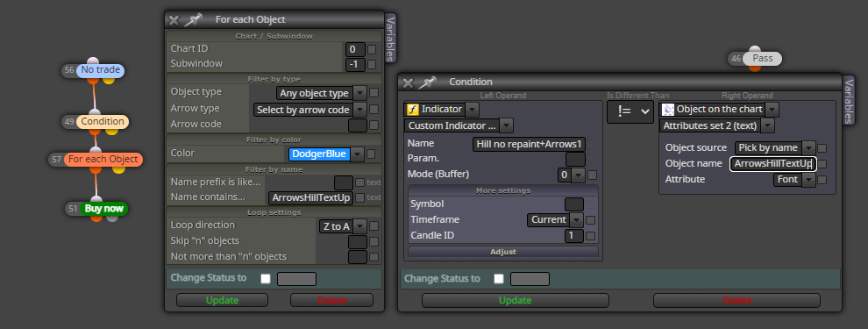Open the Mode (Buffer) dropdown
Viewport: 868px width, 329px height.
[x=578, y=175]
